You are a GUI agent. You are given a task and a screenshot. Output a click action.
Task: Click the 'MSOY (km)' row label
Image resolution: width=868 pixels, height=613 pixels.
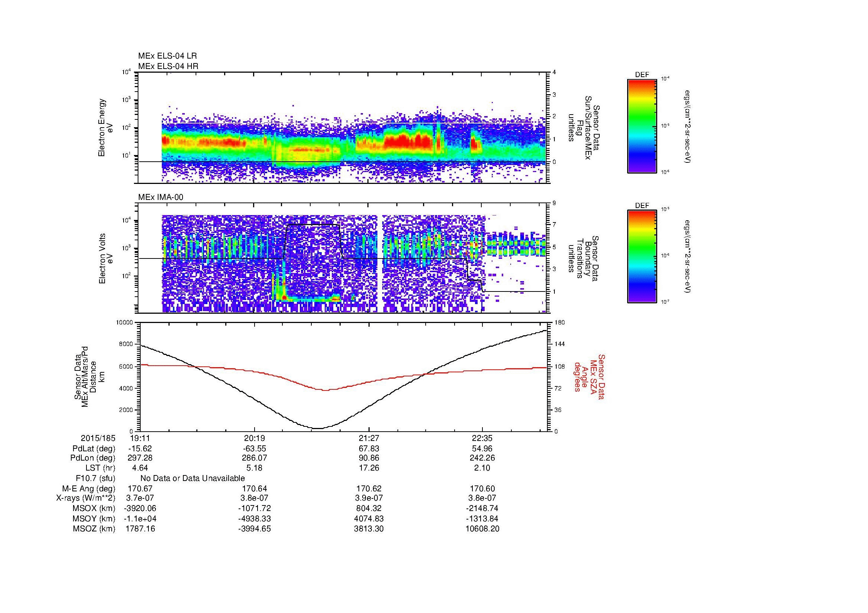(94, 518)
